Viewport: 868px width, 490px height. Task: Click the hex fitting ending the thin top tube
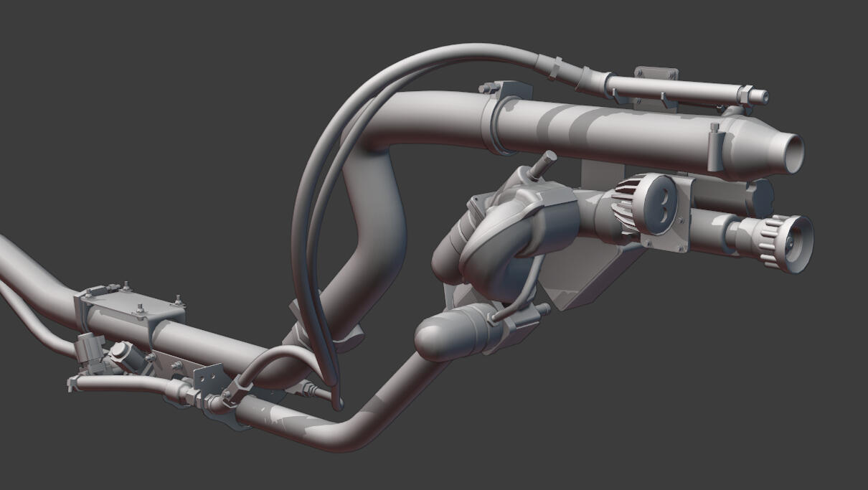746,94
